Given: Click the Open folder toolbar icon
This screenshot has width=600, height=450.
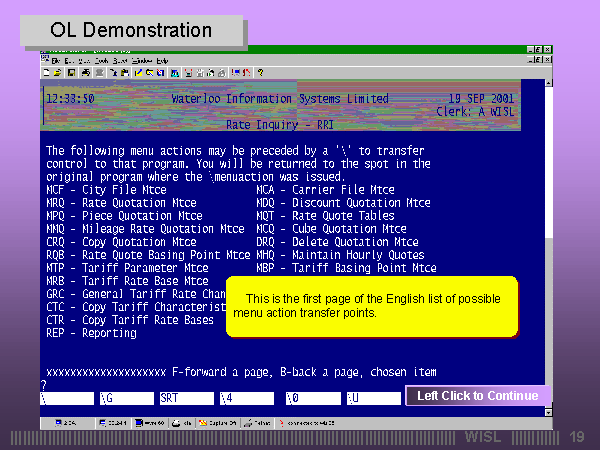Looking at the screenshot, I should tap(58, 72).
